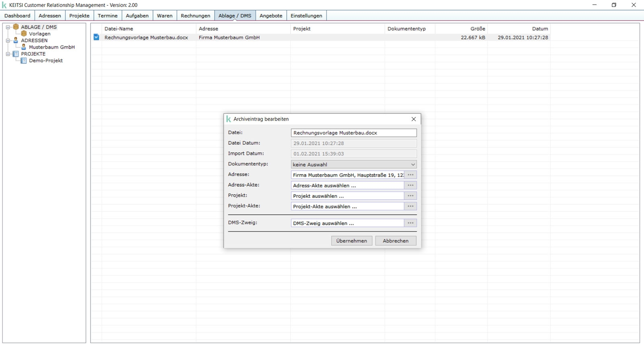Viewport: 644px width, 345px height.
Task: Open the Waren tab
Action: 165,16
